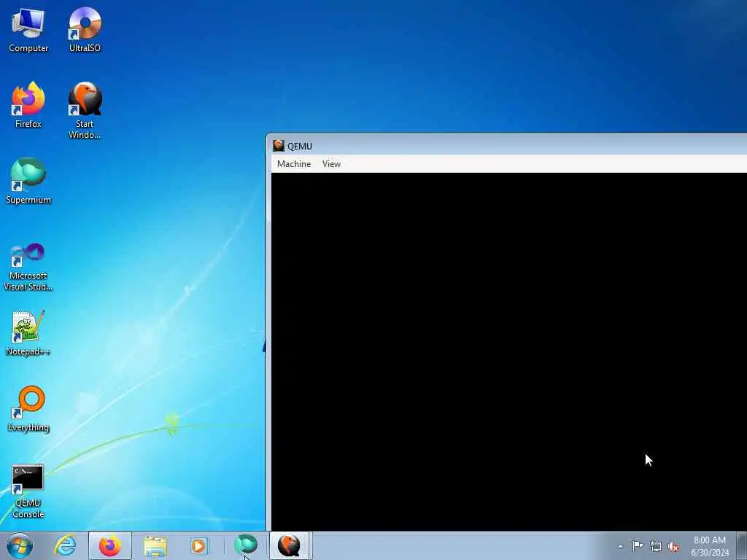
Task: Select the Everything search shortcut
Action: [x=28, y=408]
